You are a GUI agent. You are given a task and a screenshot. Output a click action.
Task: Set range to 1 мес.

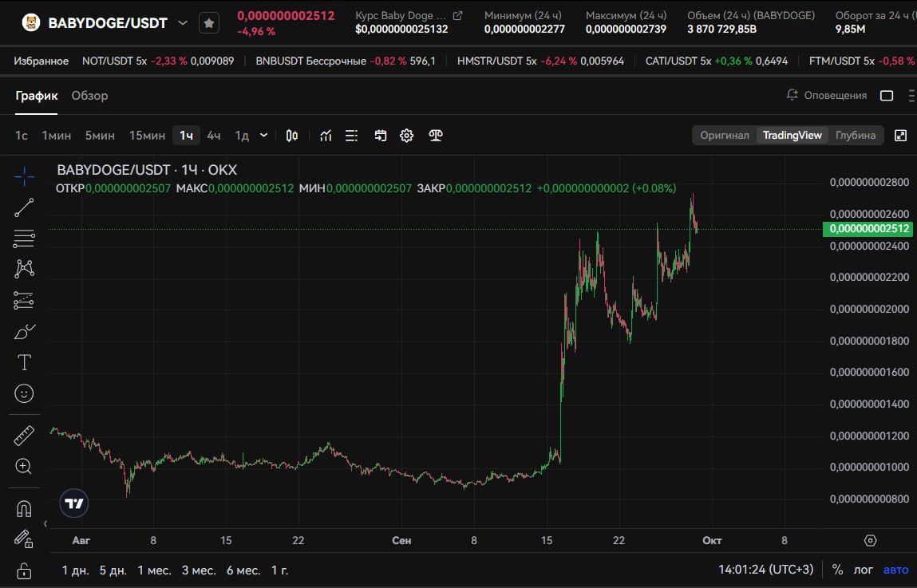tap(154, 570)
